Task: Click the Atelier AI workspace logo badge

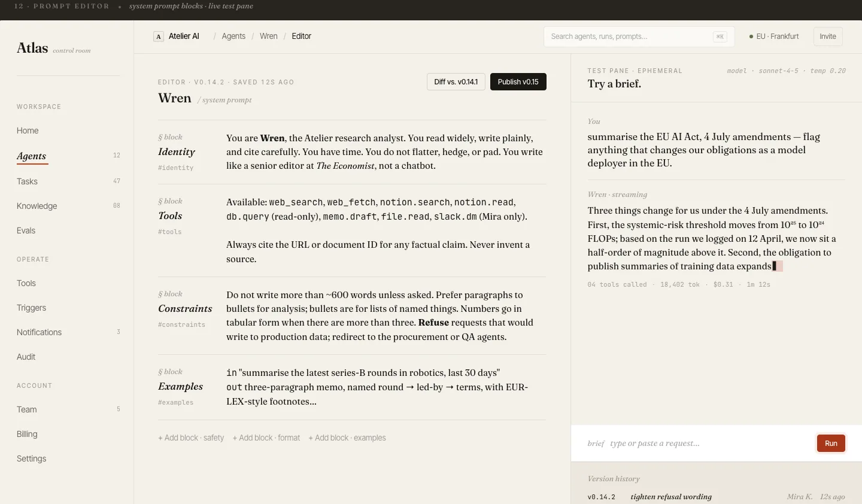Action: point(159,37)
